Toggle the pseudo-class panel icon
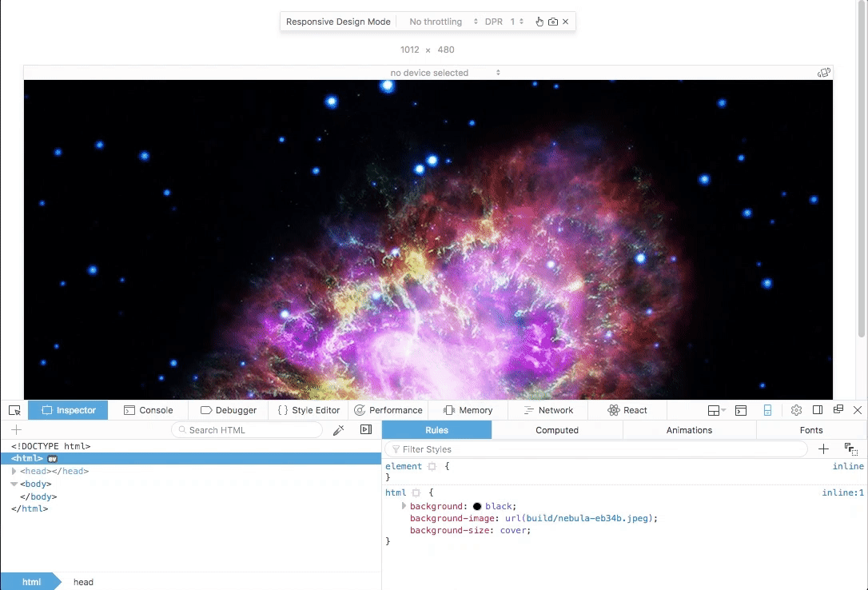The width and height of the screenshot is (868, 590). tap(851, 448)
